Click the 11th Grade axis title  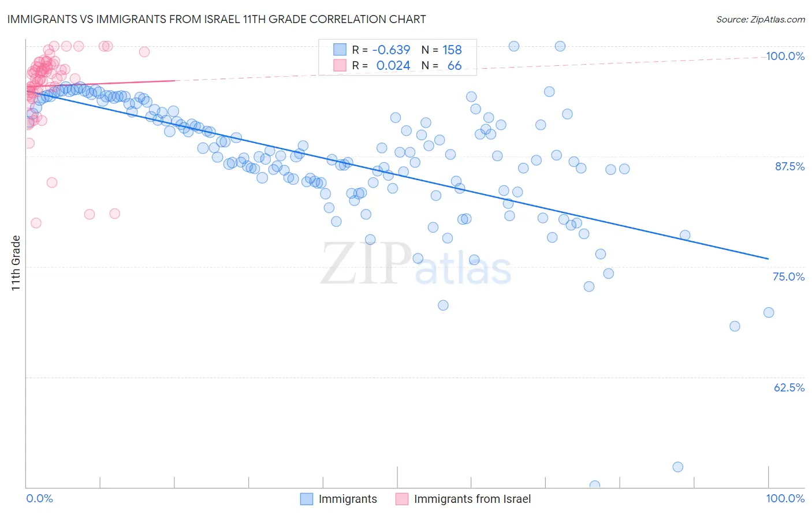coord(16,263)
